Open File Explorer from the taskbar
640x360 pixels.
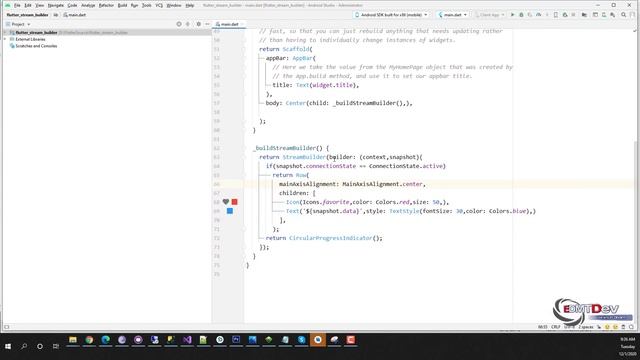point(73,340)
